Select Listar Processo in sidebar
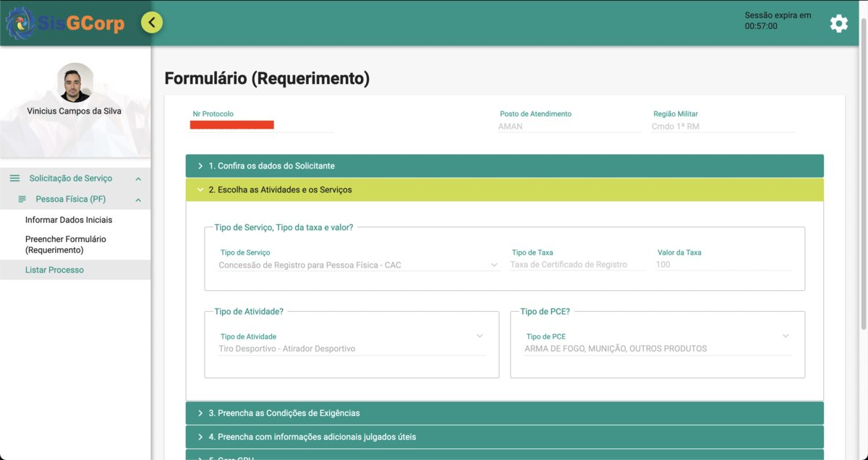868x460 pixels. click(54, 270)
